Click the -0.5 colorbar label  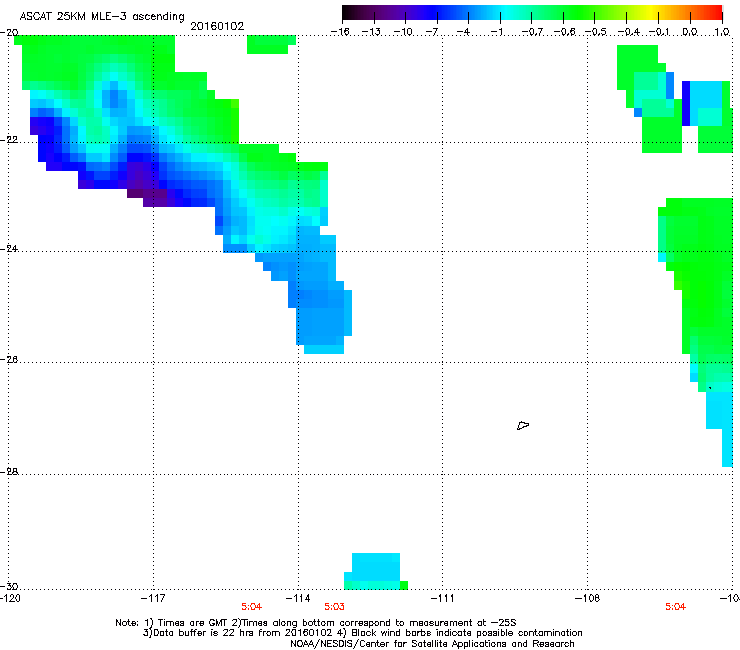[596, 32]
